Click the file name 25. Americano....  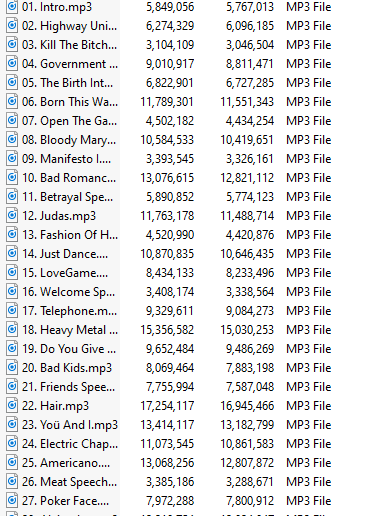click(x=66, y=463)
